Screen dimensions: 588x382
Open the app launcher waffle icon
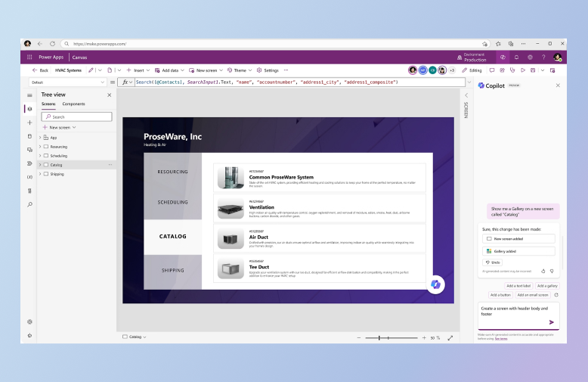pos(29,57)
